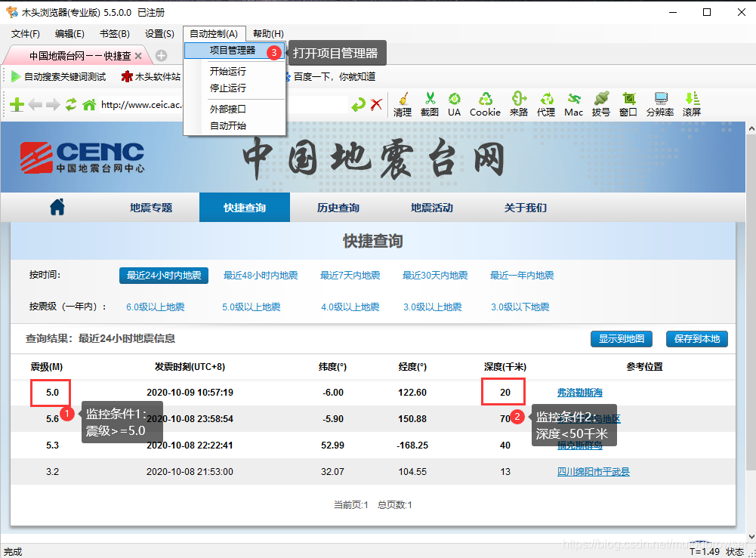Open the 弗洛勒斯海 location link
The image size is (756, 558).
[580, 393]
